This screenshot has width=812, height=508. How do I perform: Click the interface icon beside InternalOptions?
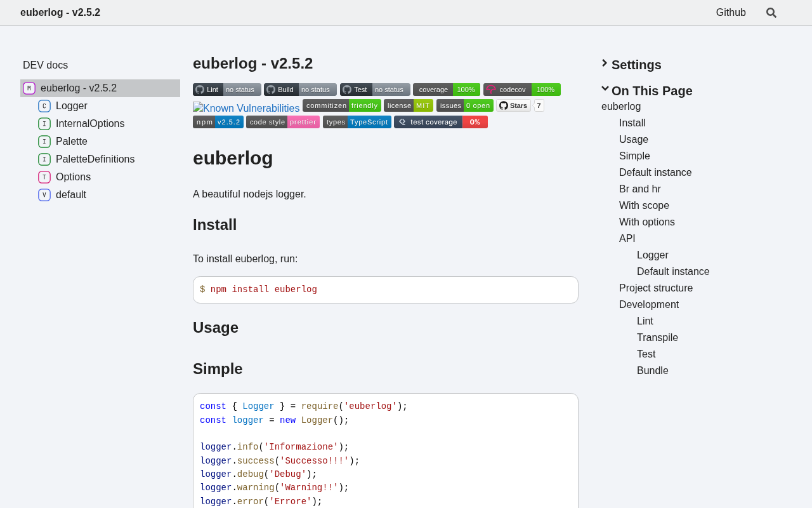coord(44,124)
